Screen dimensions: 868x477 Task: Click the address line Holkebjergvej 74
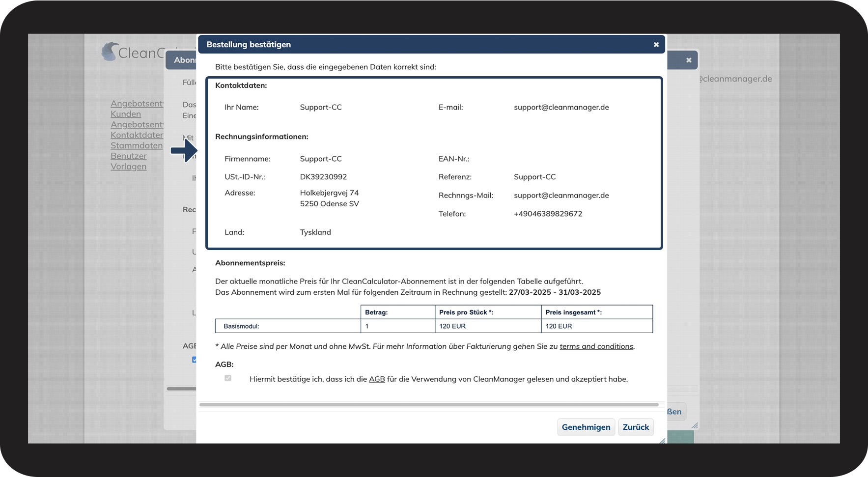329,193
